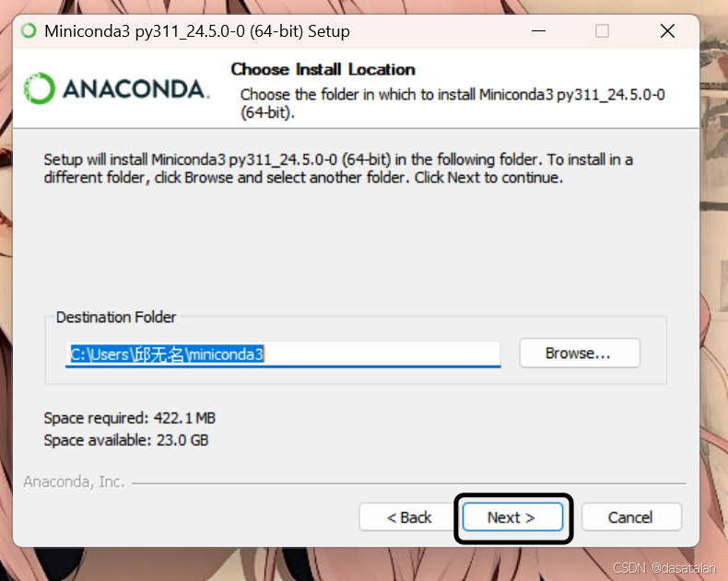The image size is (728, 581).
Task: Click the Destination Folder group label
Action: 116,317
